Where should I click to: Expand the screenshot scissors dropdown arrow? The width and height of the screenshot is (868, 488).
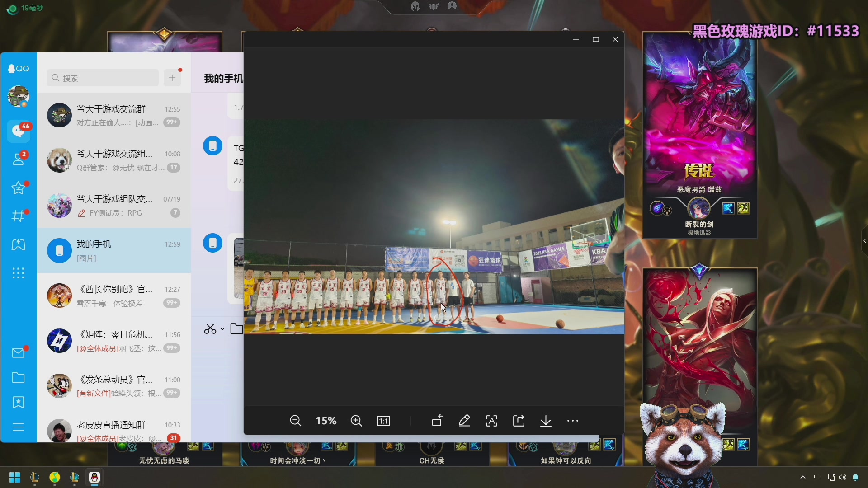click(x=222, y=329)
